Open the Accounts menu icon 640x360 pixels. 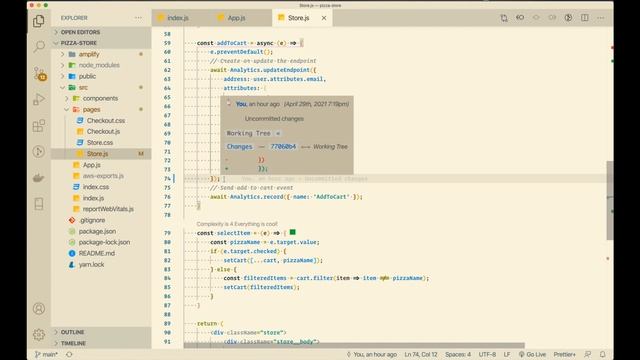[39, 309]
